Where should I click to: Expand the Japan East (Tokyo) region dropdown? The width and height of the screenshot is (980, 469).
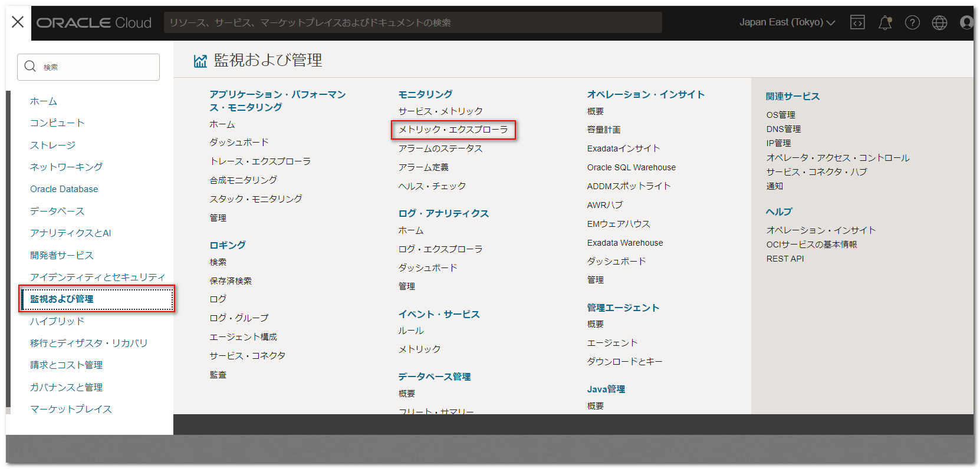[x=787, y=22]
